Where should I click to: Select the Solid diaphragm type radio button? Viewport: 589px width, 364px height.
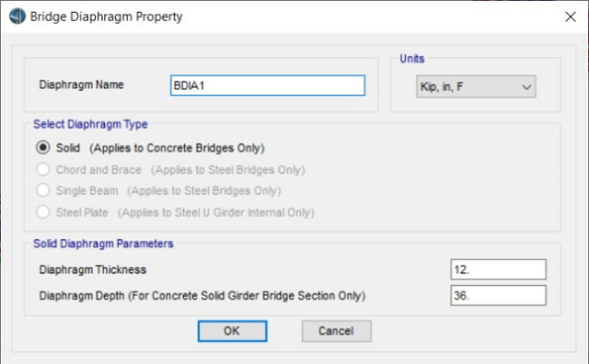pos(43,147)
